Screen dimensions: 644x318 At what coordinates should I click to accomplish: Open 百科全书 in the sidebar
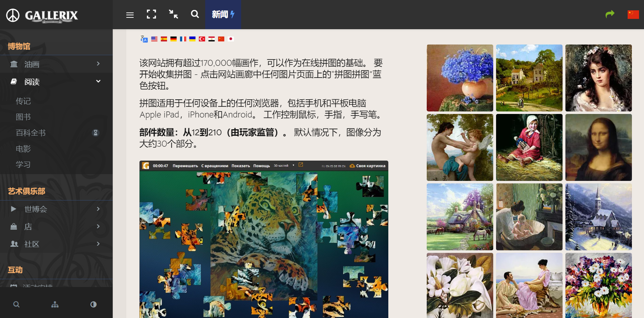click(31, 133)
